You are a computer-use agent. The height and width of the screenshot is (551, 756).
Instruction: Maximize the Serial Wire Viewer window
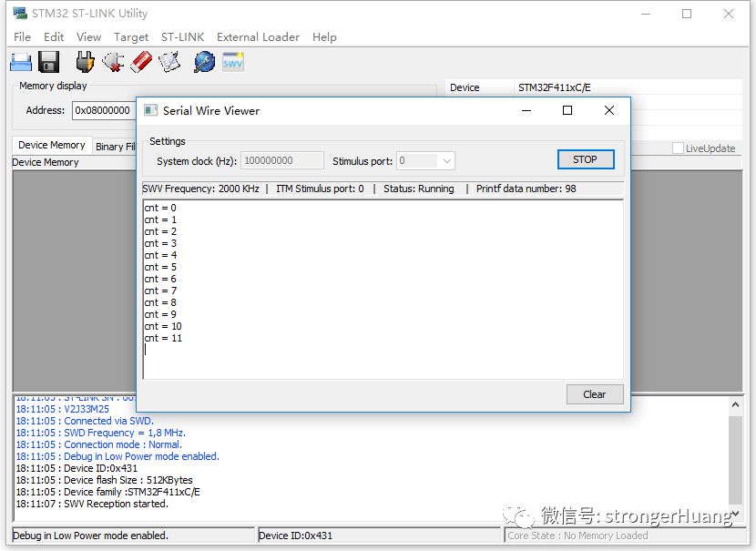point(567,110)
